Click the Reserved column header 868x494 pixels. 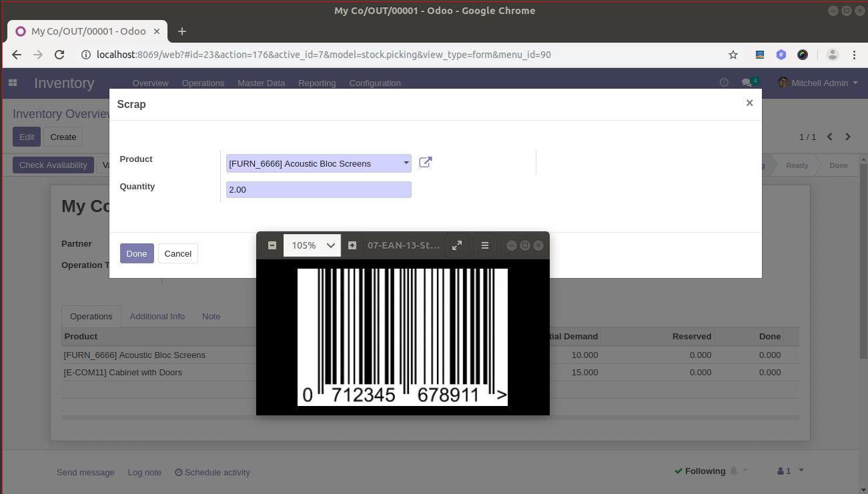(x=692, y=337)
